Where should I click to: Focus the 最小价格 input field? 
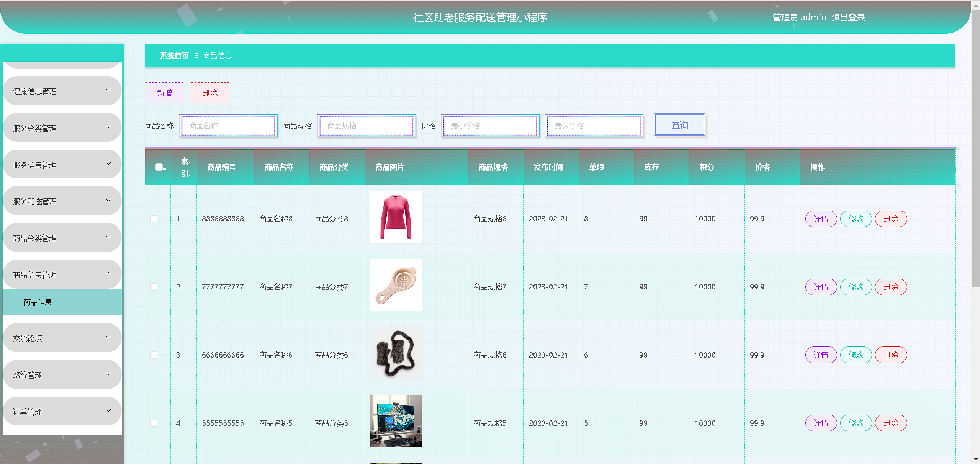coord(490,126)
